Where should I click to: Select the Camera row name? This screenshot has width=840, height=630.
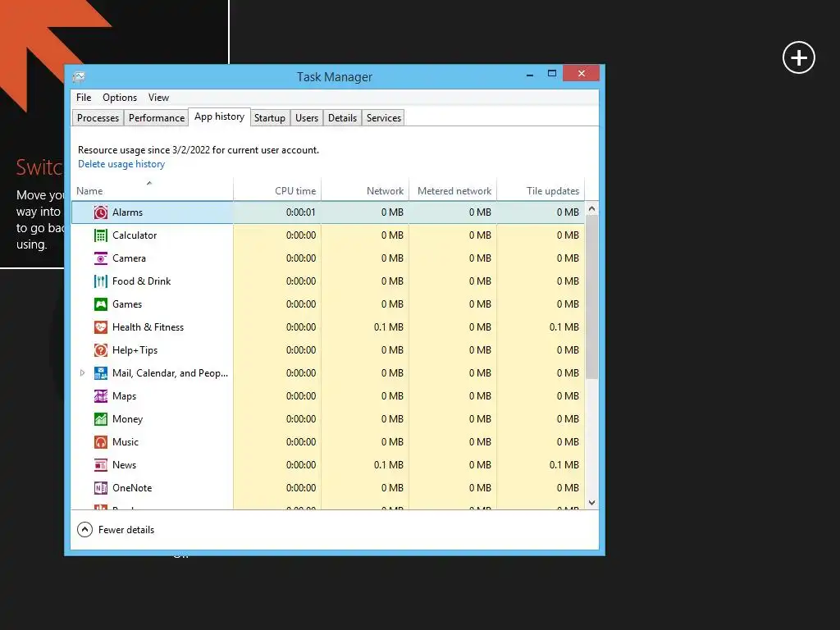129,258
